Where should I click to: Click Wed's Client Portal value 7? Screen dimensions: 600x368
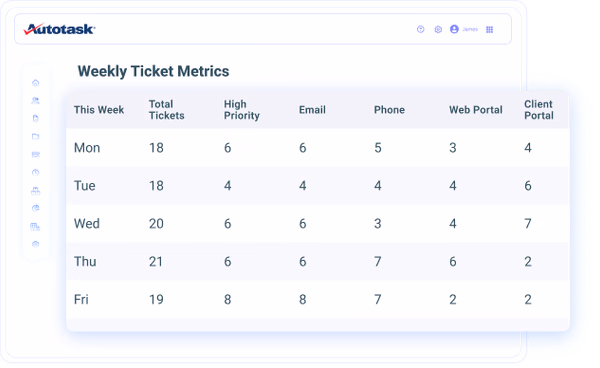tap(528, 223)
